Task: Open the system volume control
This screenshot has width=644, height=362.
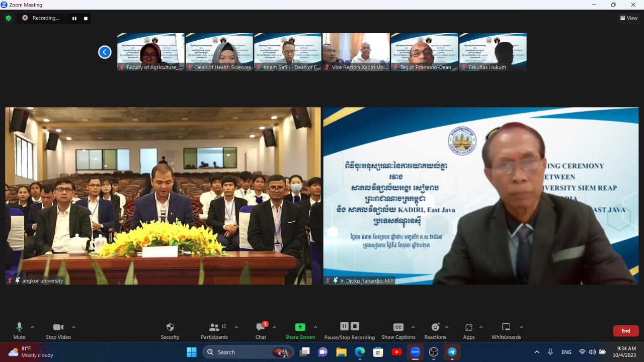Action: [592, 352]
